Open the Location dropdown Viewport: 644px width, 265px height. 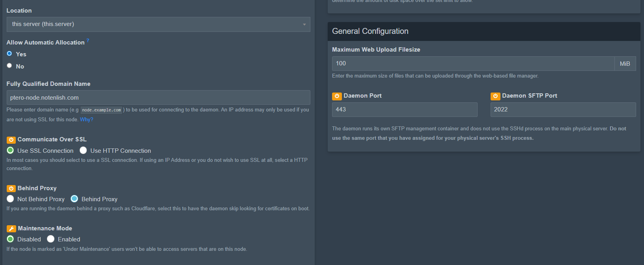click(159, 24)
